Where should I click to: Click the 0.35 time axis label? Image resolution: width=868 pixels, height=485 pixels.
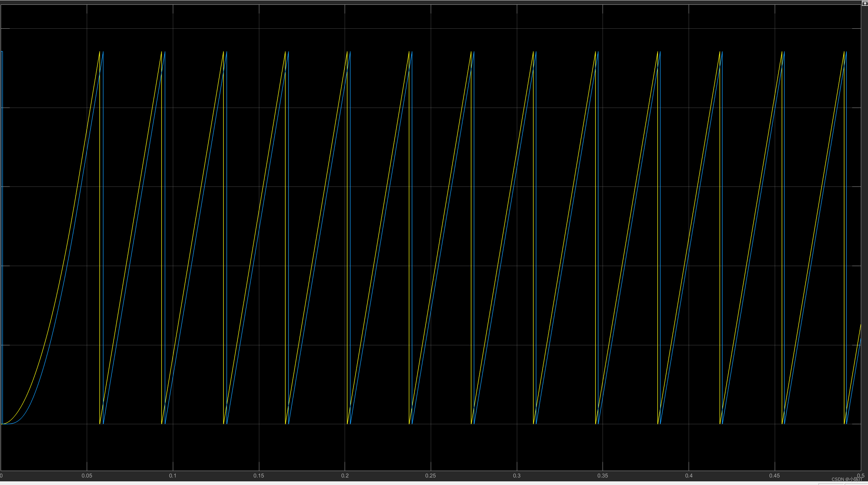pos(603,475)
